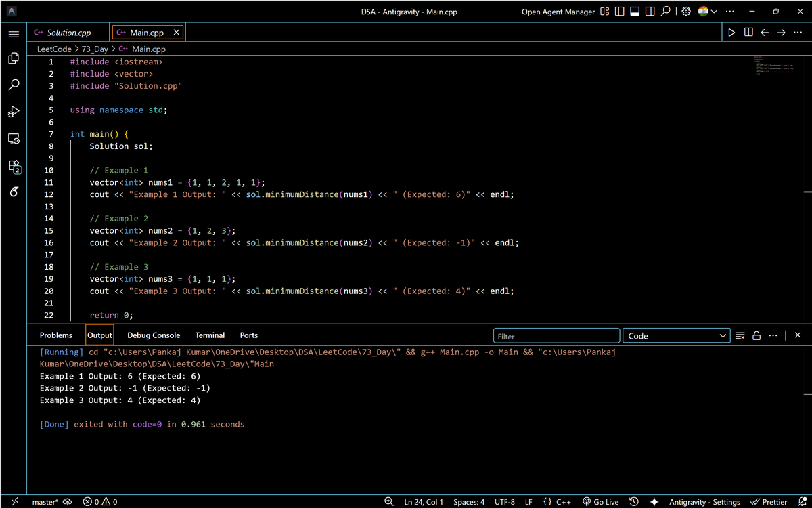Click the zoom magnifier status bar icon

[389, 502]
